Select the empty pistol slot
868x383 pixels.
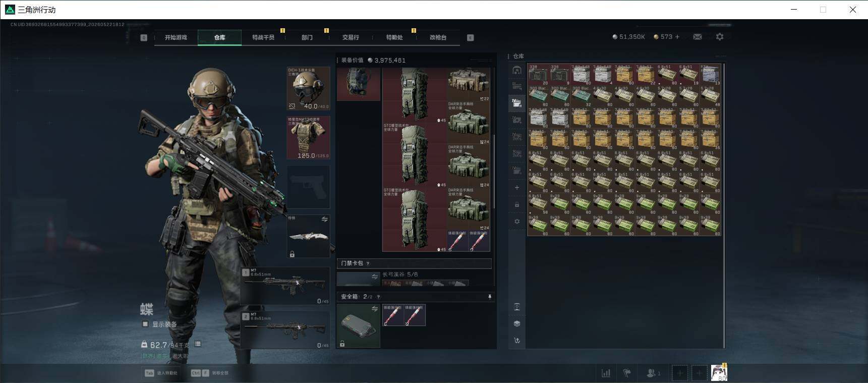[x=309, y=187]
